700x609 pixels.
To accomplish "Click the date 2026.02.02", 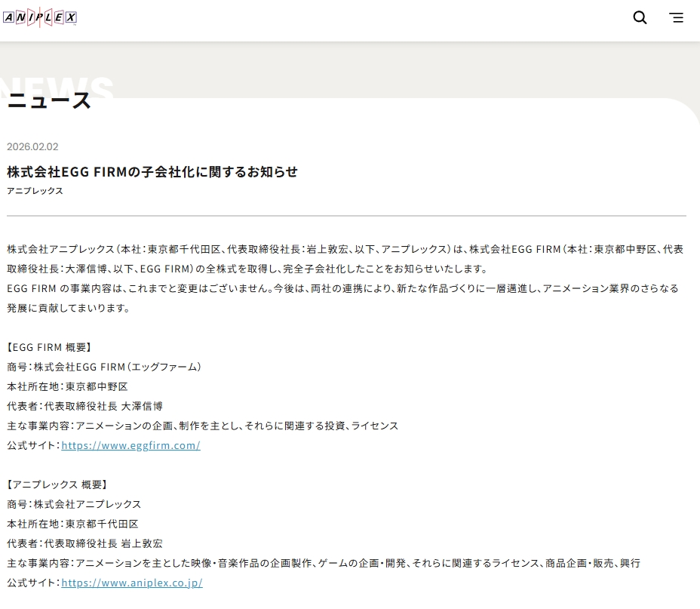I will click(32, 146).
